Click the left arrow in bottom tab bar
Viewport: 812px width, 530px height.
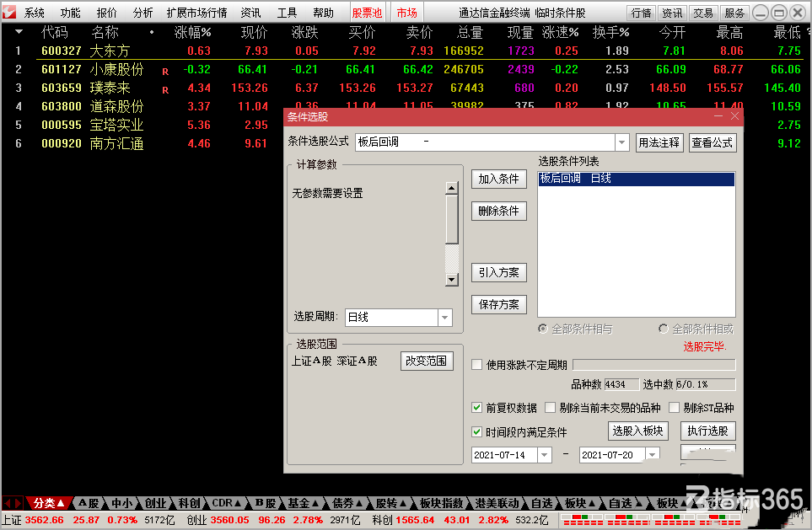8,502
